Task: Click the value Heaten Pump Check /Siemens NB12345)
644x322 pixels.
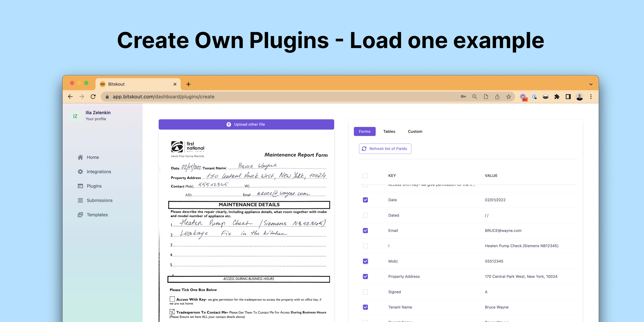Action: click(521, 246)
